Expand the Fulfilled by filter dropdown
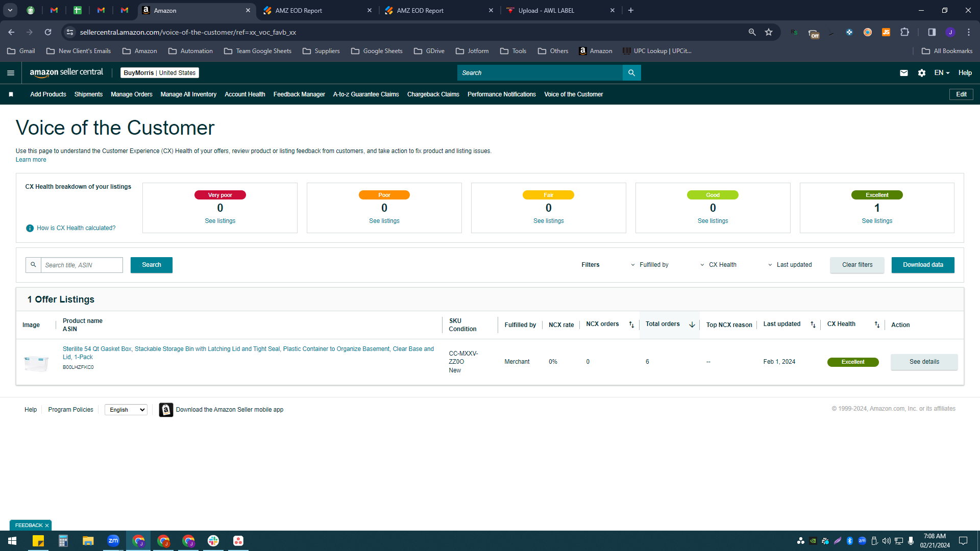980x551 pixels. click(x=649, y=265)
